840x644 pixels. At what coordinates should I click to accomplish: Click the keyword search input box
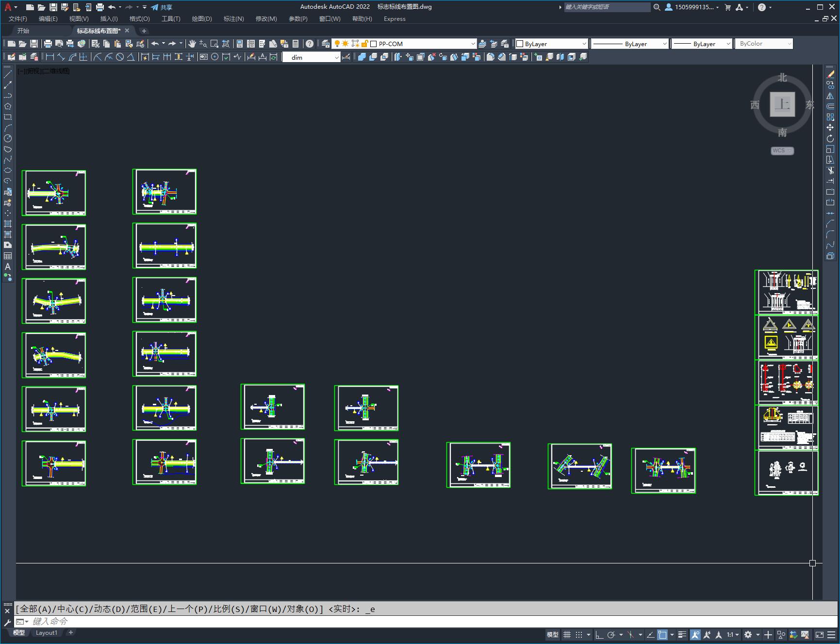click(607, 7)
